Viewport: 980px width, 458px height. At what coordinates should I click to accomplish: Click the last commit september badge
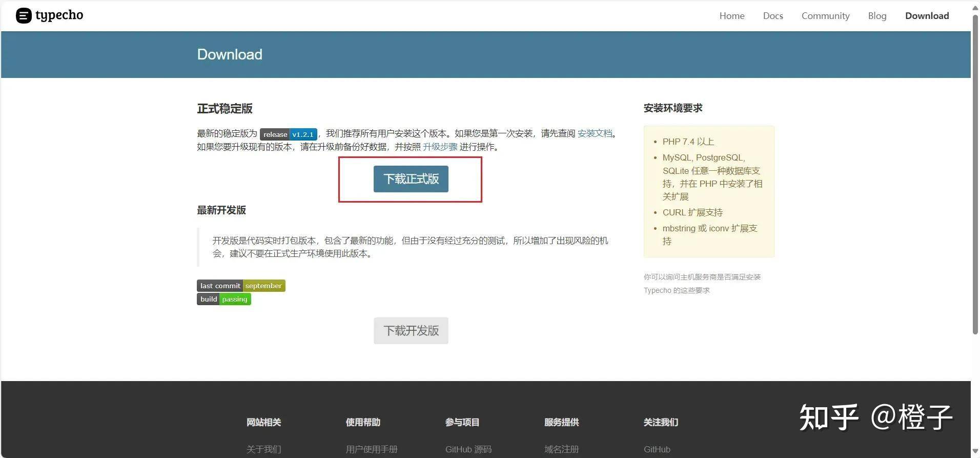[x=241, y=286]
